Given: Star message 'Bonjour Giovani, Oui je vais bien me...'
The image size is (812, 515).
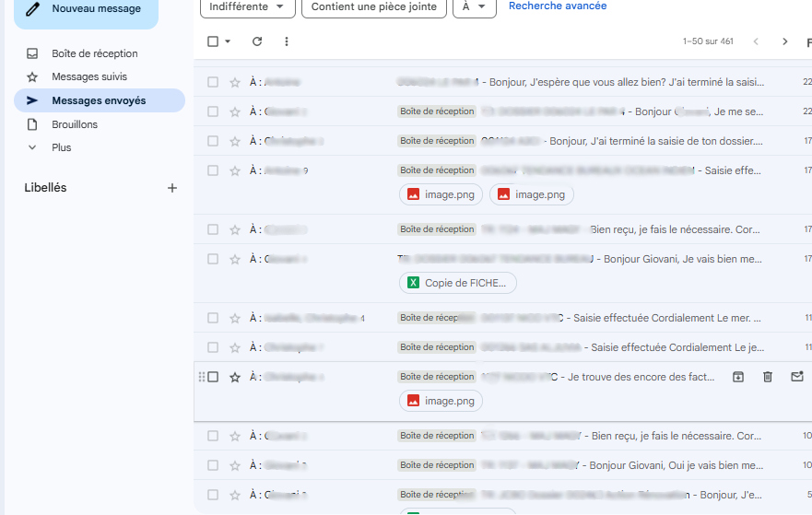Looking at the screenshot, I should pos(235,466).
